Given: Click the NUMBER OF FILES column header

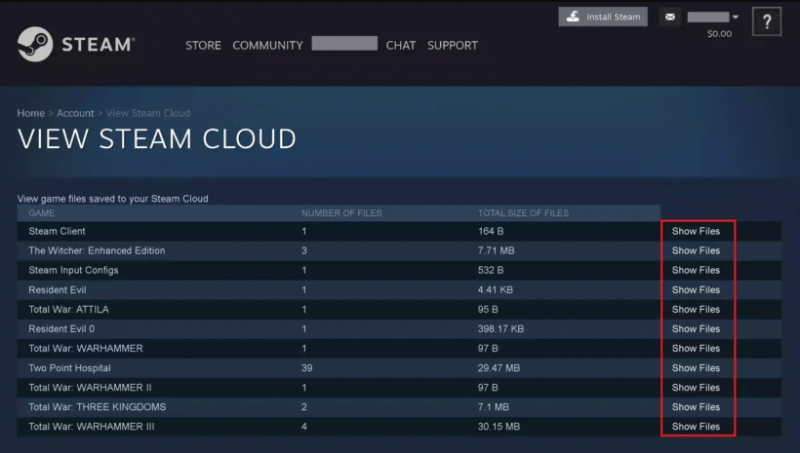Looking at the screenshot, I should (x=341, y=213).
